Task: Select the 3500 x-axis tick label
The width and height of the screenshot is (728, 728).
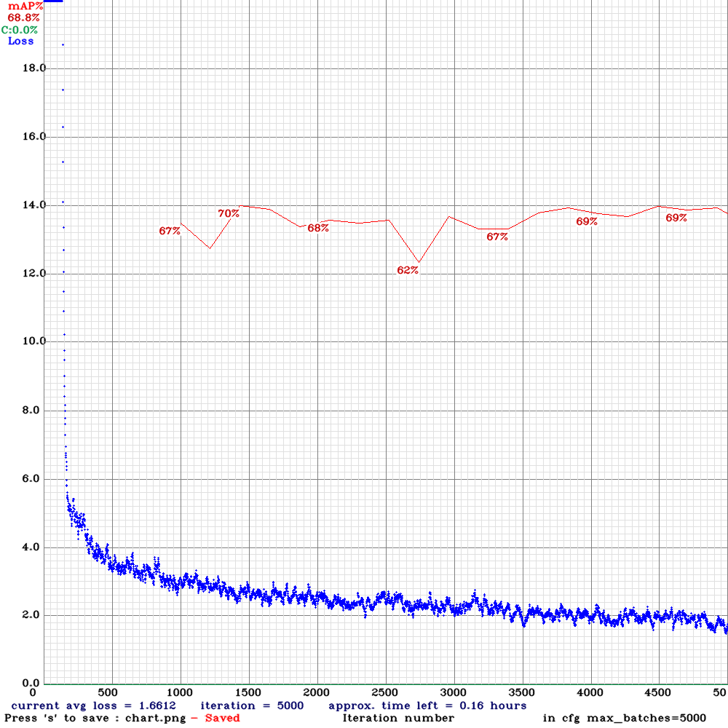Action: [x=522, y=693]
